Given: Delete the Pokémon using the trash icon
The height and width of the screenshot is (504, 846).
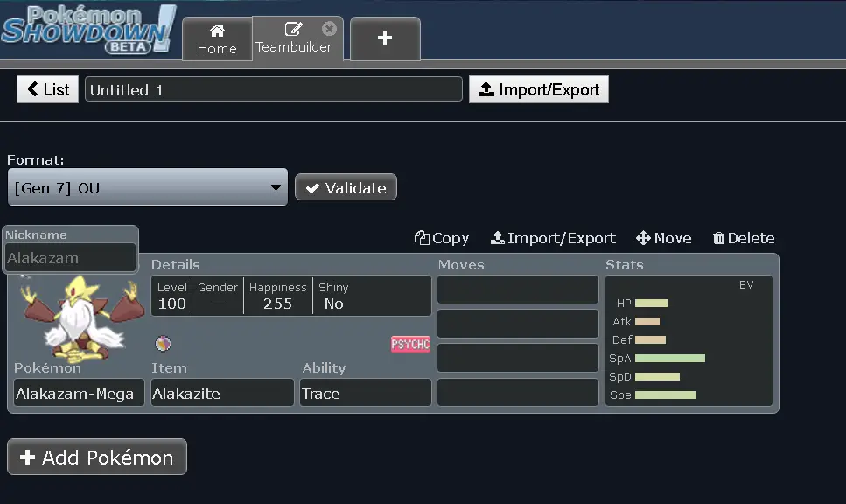Looking at the screenshot, I should tap(743, 238).
